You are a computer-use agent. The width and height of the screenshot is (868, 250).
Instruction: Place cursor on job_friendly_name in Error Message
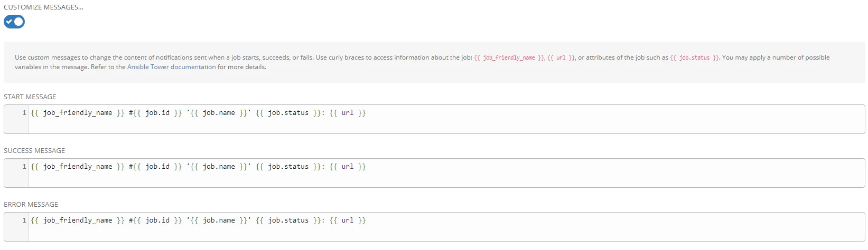[78, 220]
